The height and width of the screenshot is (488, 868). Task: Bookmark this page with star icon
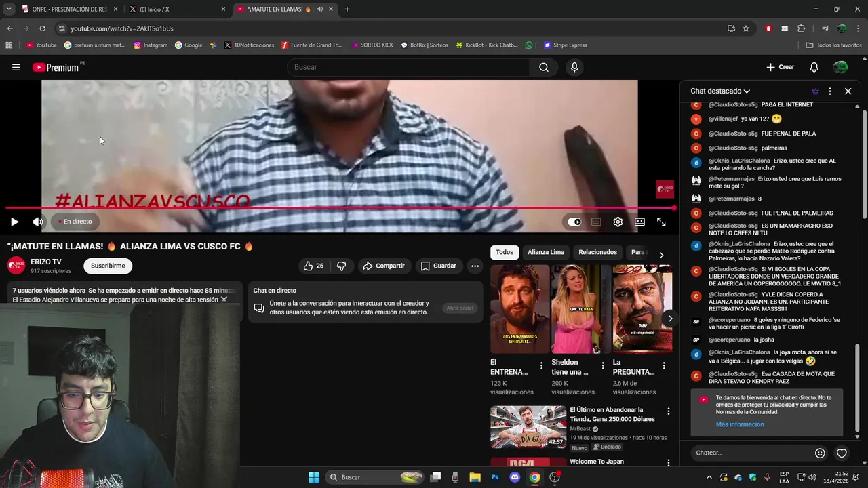(746, 28)
